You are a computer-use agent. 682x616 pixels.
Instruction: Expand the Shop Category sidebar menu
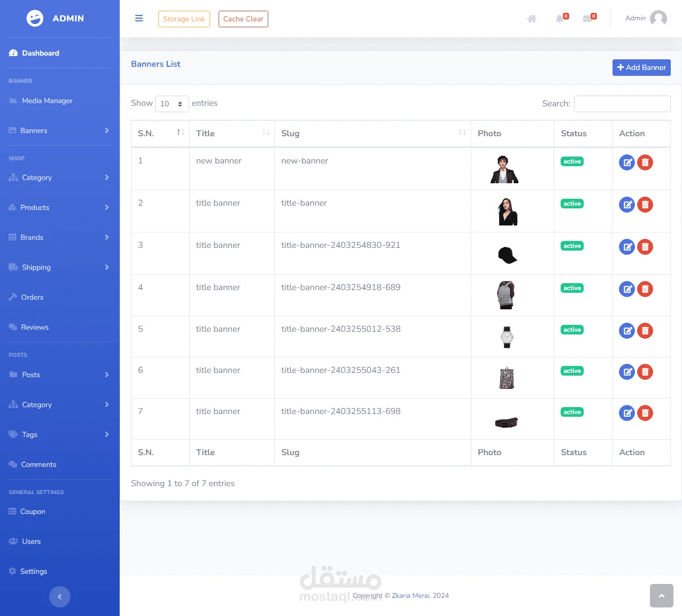[59, 177]
